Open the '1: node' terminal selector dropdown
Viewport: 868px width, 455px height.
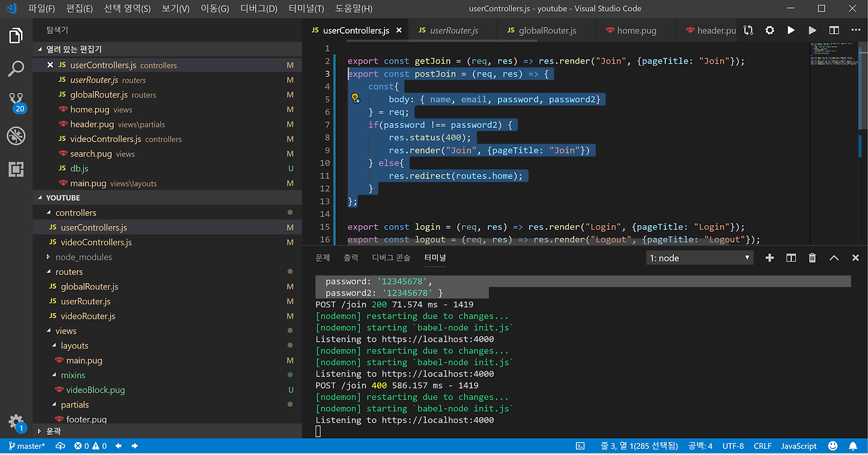point(699,258)
